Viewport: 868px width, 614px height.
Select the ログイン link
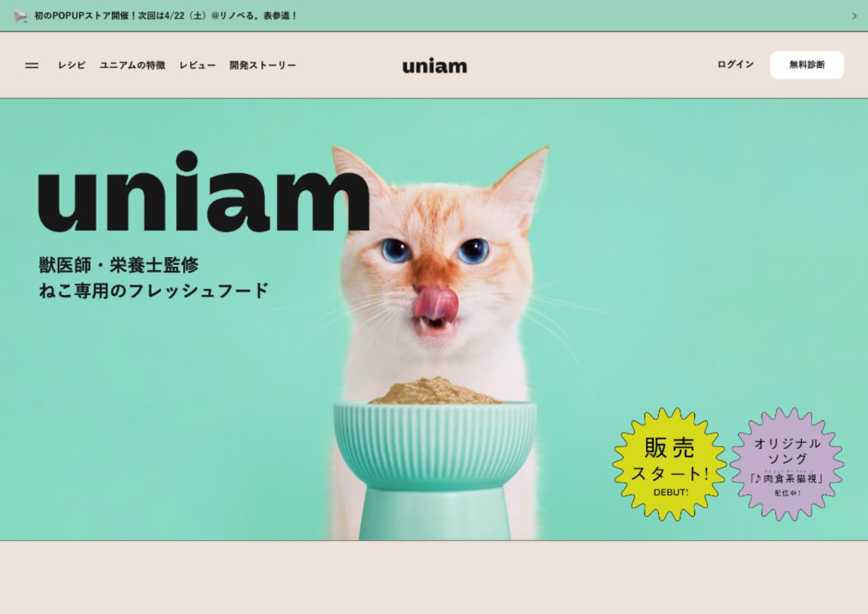click(735, 64)
